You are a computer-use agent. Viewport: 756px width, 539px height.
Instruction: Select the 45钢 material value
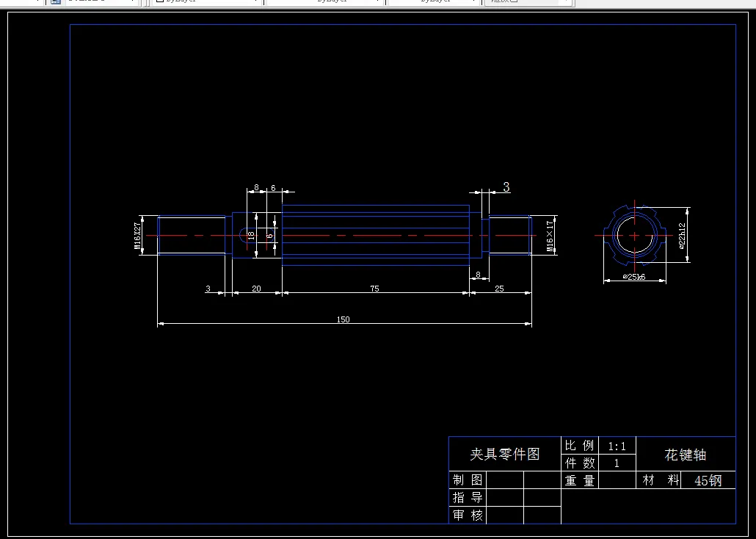708,480
